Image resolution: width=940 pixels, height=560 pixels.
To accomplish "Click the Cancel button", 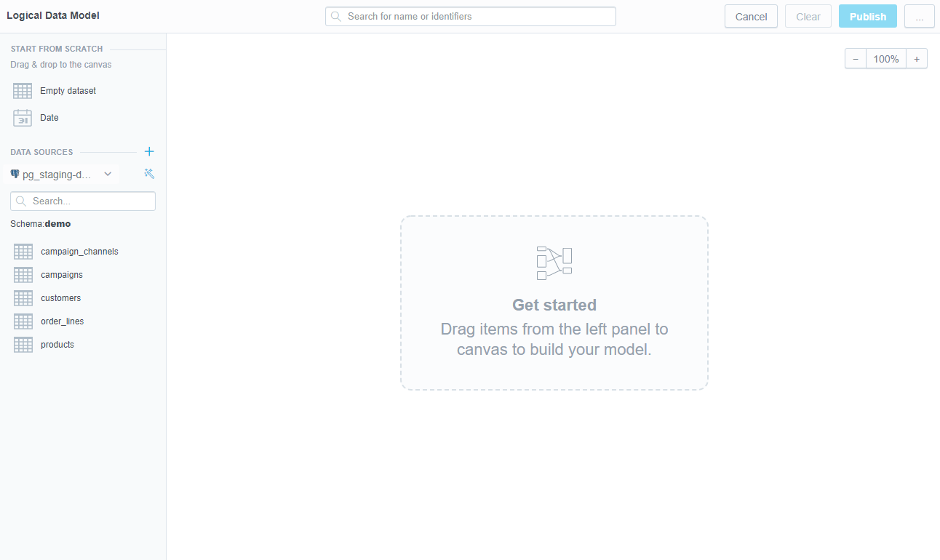I will [752, 17].
